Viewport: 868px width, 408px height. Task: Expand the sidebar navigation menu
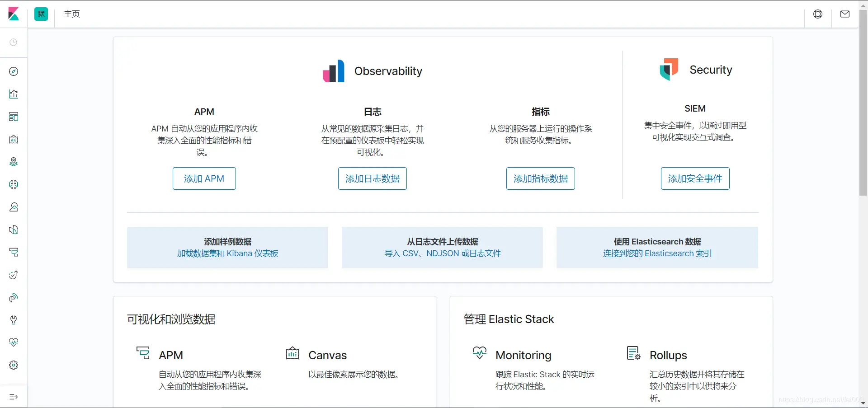click(14, 397)
